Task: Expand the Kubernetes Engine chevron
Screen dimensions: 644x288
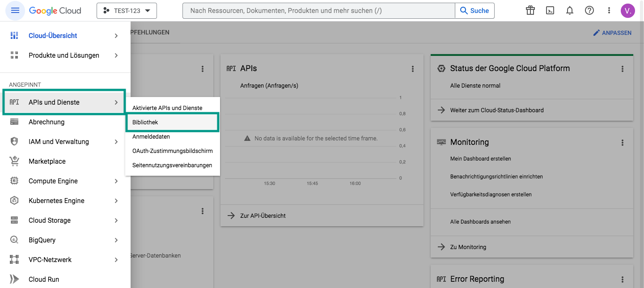Action: [x=116, y=201]
